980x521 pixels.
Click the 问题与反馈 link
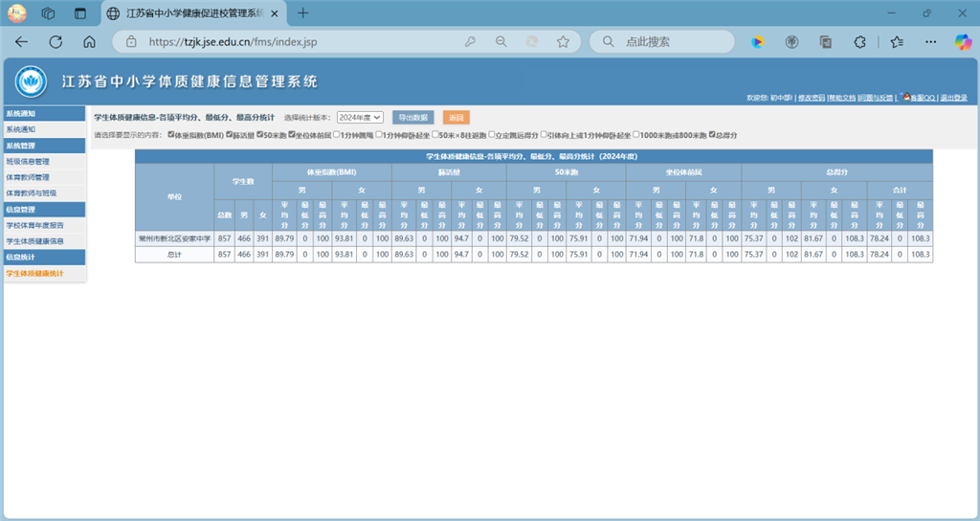tap(877, 99)
